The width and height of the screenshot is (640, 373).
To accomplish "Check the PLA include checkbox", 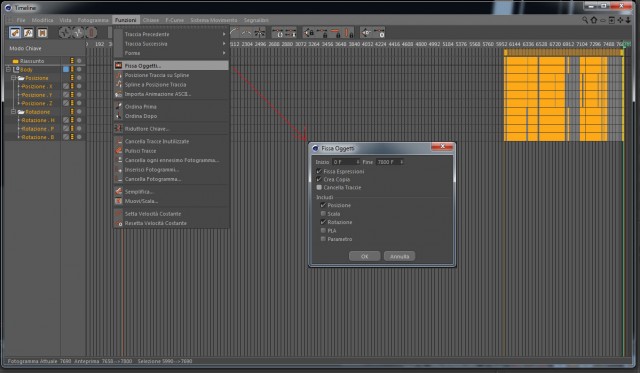I will 323,231.
